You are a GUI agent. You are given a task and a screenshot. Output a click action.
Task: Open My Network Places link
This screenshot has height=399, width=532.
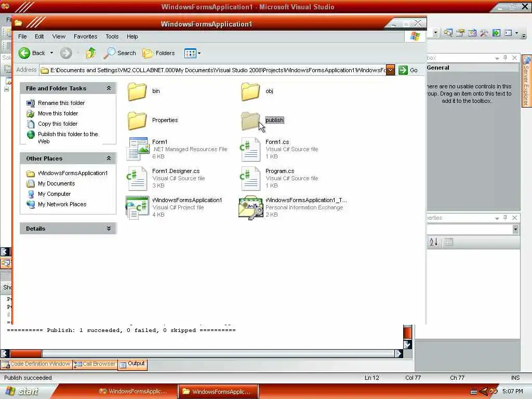(x=62, y=204)
